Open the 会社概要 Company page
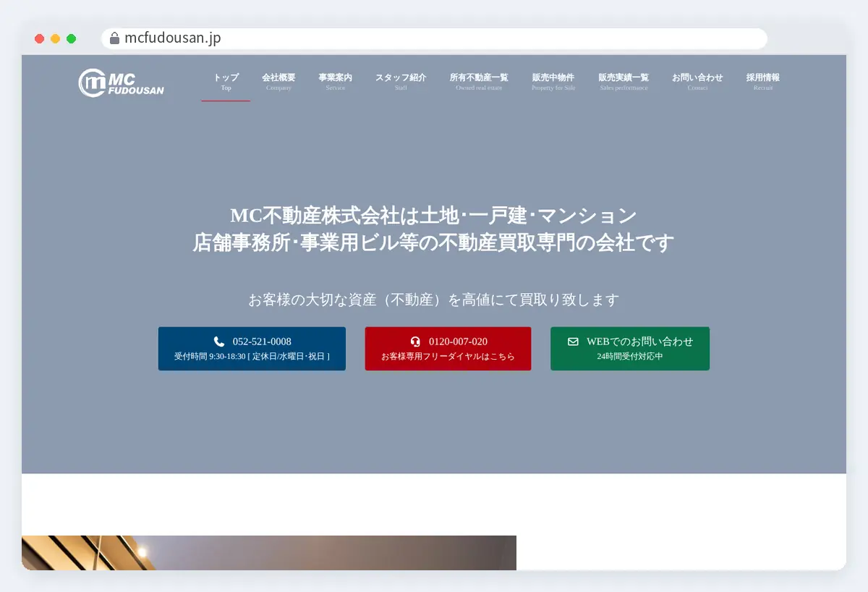 278,82
